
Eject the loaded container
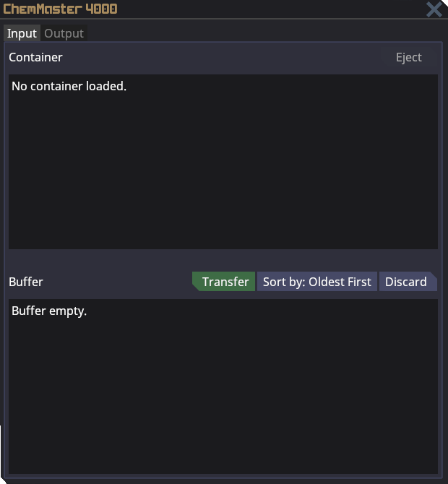coord(408,58)
